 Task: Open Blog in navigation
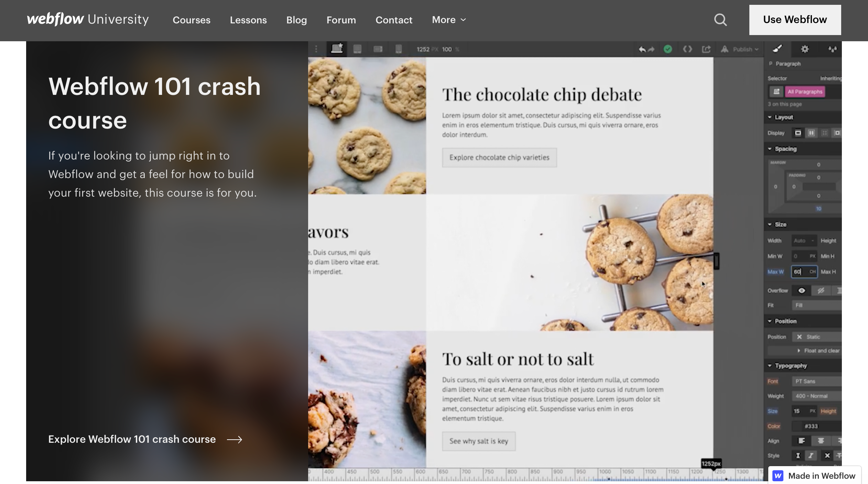tap(296, 20)
